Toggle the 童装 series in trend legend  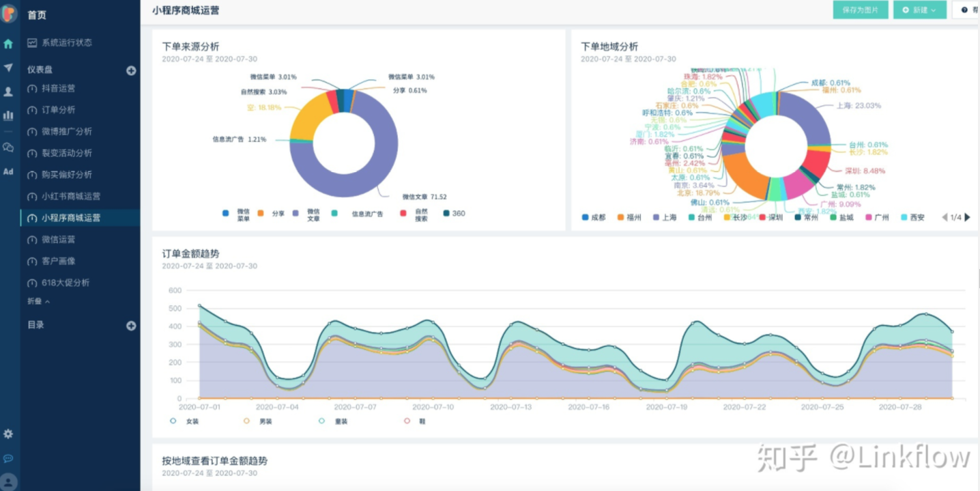(x=334, y=421)
